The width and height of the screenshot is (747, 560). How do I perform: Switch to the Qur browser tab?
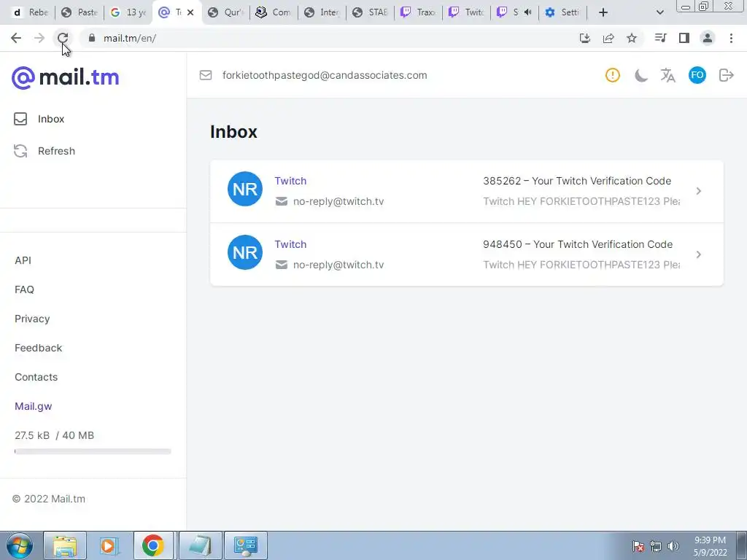pos(226,12)
